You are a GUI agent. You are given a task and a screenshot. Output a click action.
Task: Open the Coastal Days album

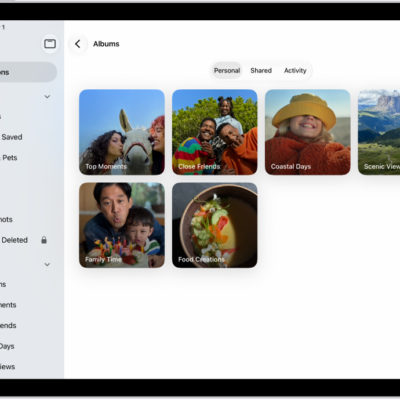pyautogui.click(x=308, y=132)
